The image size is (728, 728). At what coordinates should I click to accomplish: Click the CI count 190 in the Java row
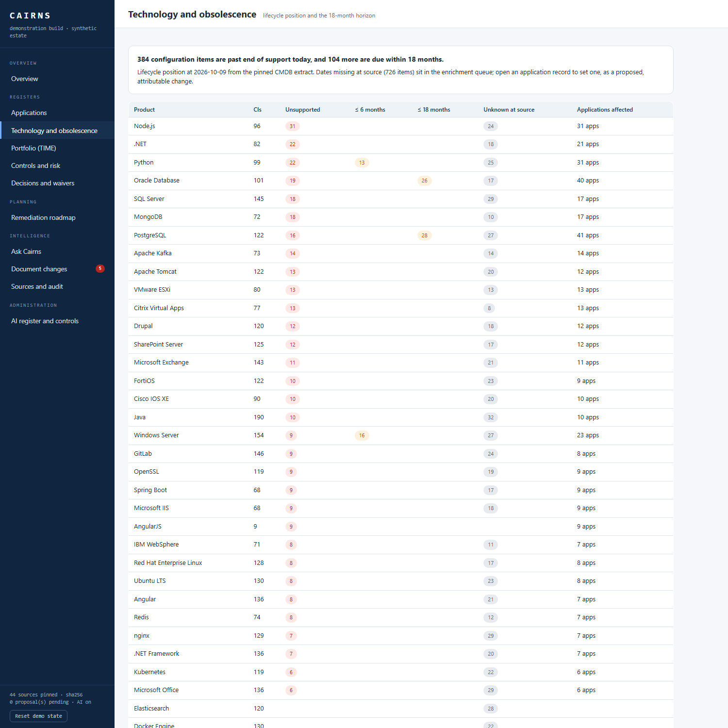(x=259, y=417)
